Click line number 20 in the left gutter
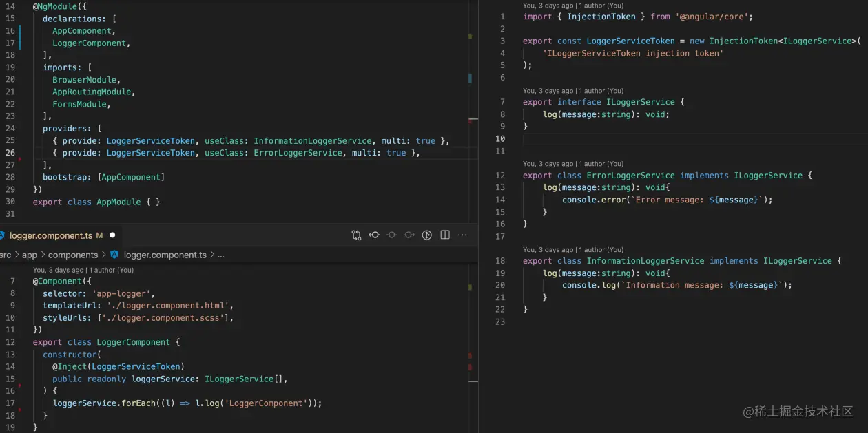This screenshot has height=433, width=868. (x=11, y=79)
